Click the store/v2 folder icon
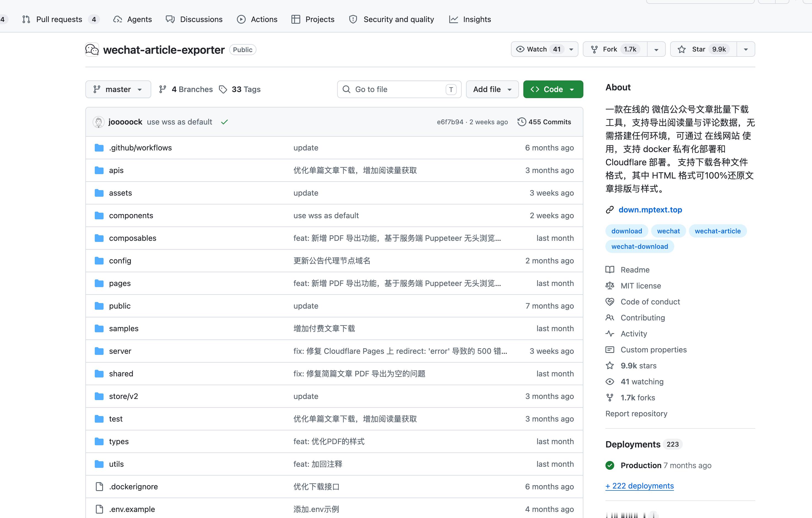 tap(99, 396)
